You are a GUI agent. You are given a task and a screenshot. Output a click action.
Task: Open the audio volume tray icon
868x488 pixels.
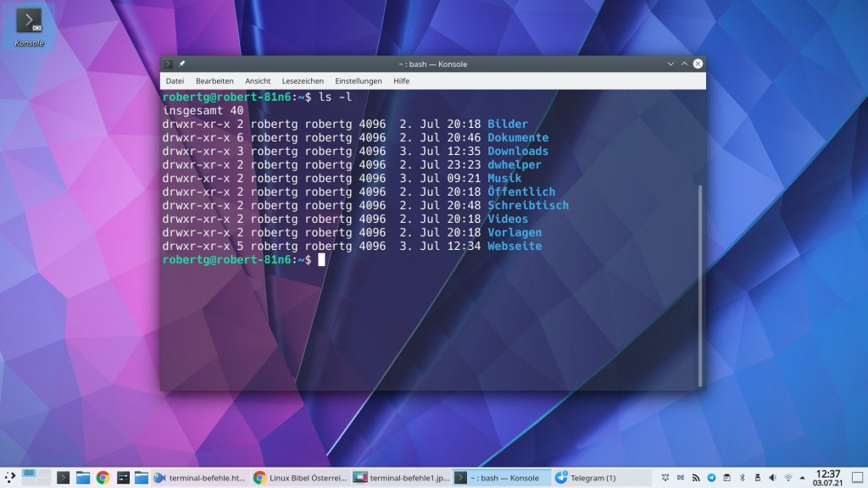(x=773, y=478)
